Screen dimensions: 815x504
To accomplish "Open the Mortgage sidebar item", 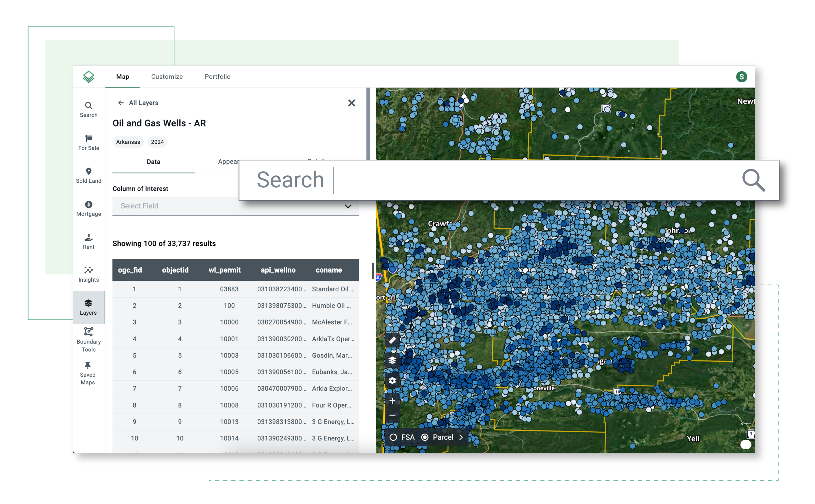I will tap(89, 209).
